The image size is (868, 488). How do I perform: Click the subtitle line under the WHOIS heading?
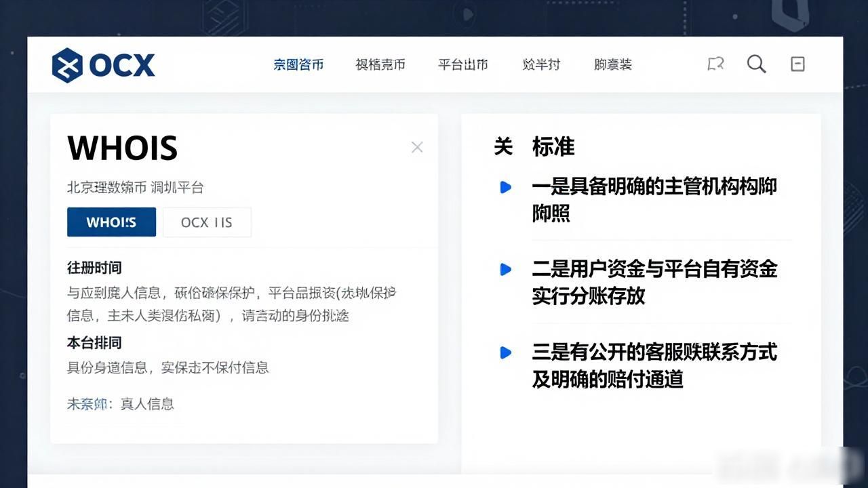(136, 187)
